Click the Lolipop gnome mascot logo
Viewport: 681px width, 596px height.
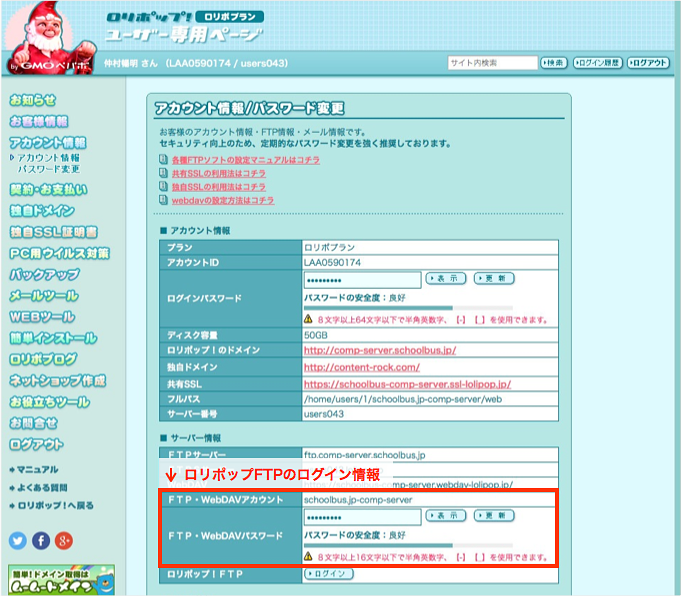pos(50,38)
